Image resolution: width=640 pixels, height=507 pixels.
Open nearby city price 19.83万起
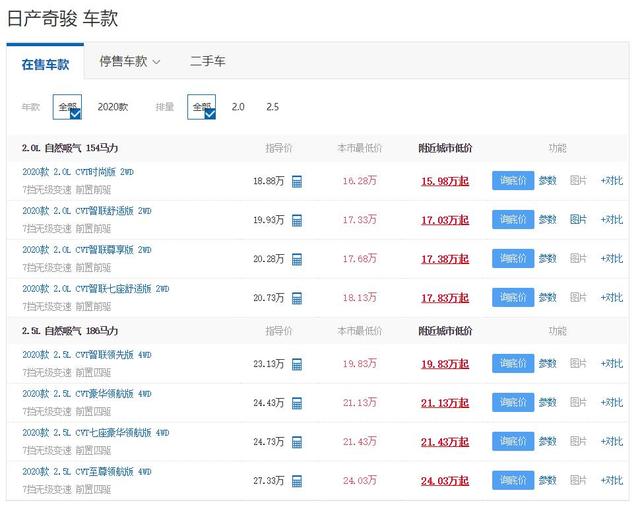tap(445, 364)
